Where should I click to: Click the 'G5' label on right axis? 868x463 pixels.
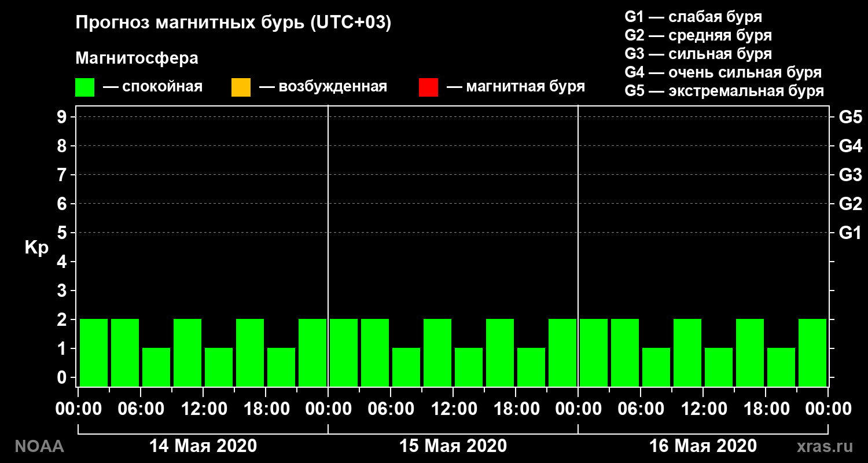(850, 117)
